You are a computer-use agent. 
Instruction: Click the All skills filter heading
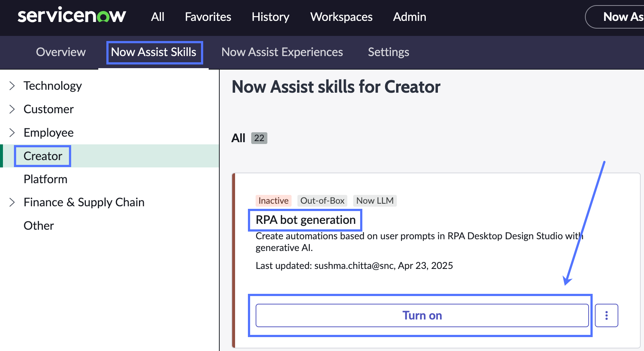[238, 138]
